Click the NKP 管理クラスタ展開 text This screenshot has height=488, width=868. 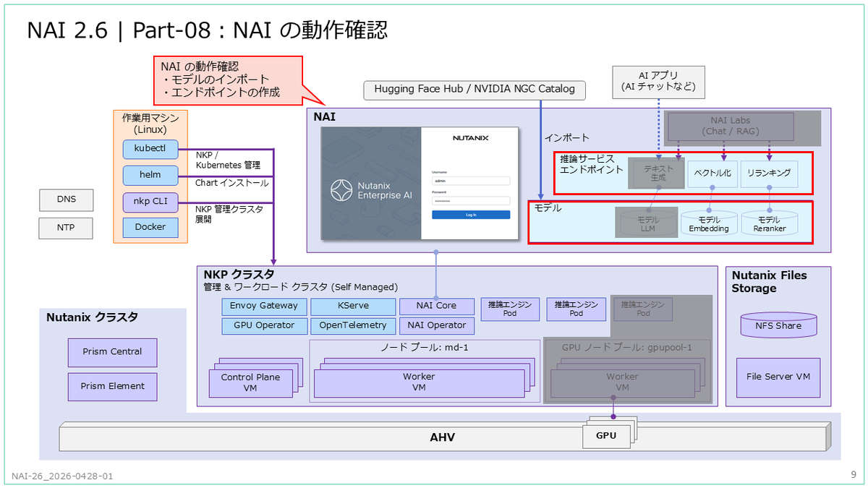click(229, 214)
